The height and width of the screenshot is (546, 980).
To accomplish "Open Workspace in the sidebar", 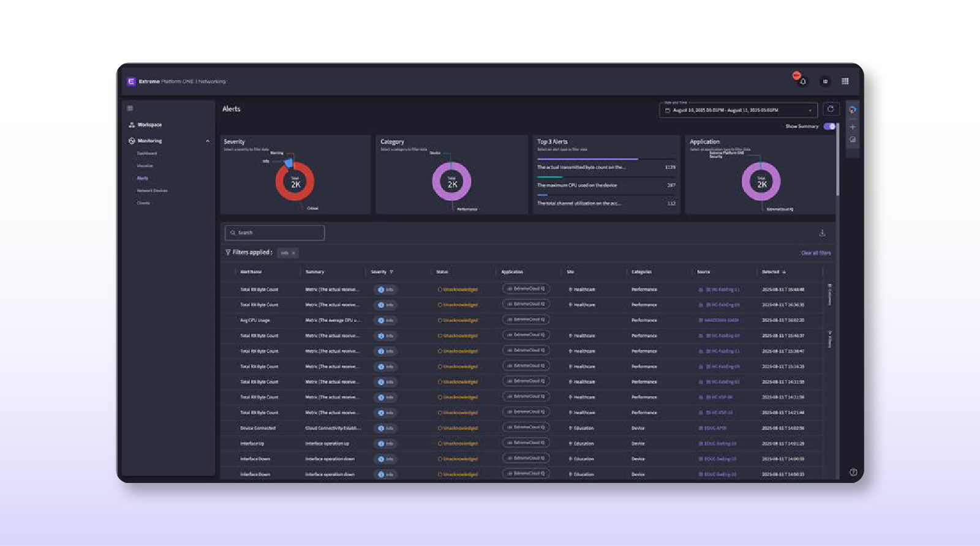I will (149, 125).
